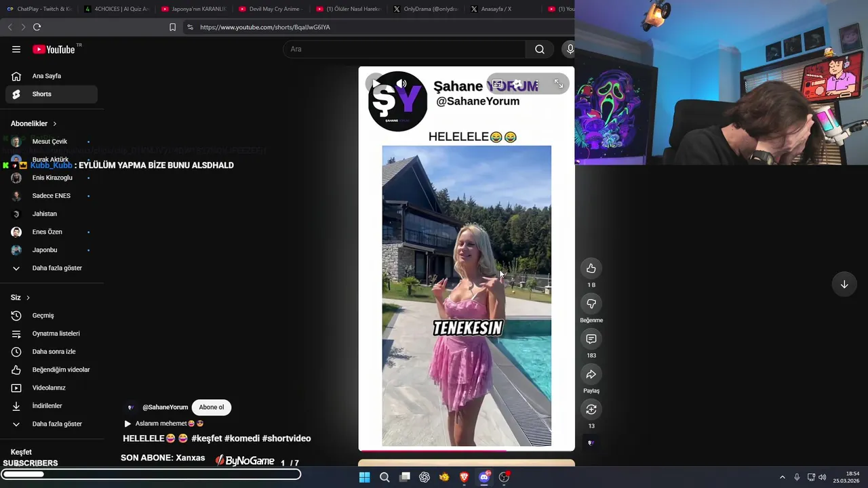Seek on the Short's pink progress bar
The width and height of the screenshot is (868, 488).
(467, 450)
